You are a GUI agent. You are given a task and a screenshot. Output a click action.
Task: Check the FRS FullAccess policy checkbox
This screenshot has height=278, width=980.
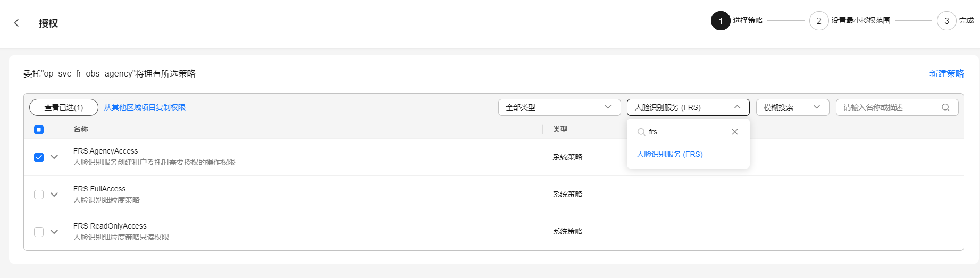coord(39,195)
